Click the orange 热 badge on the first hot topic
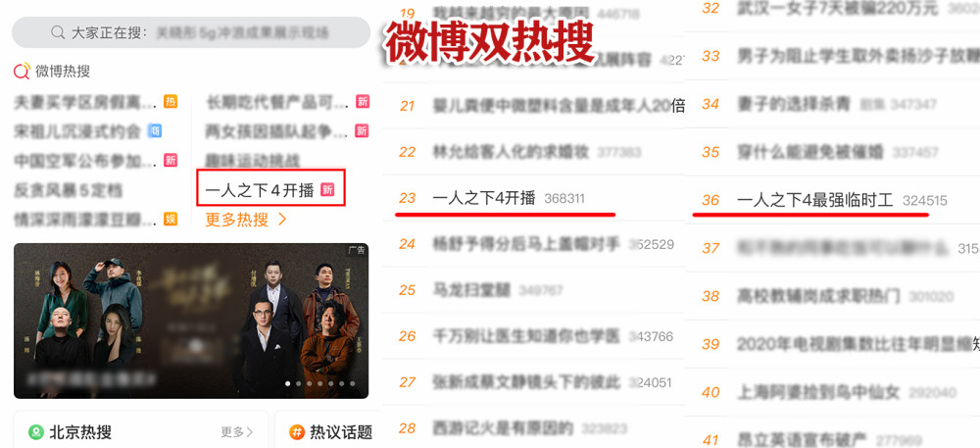 click(x=170, y=101)
